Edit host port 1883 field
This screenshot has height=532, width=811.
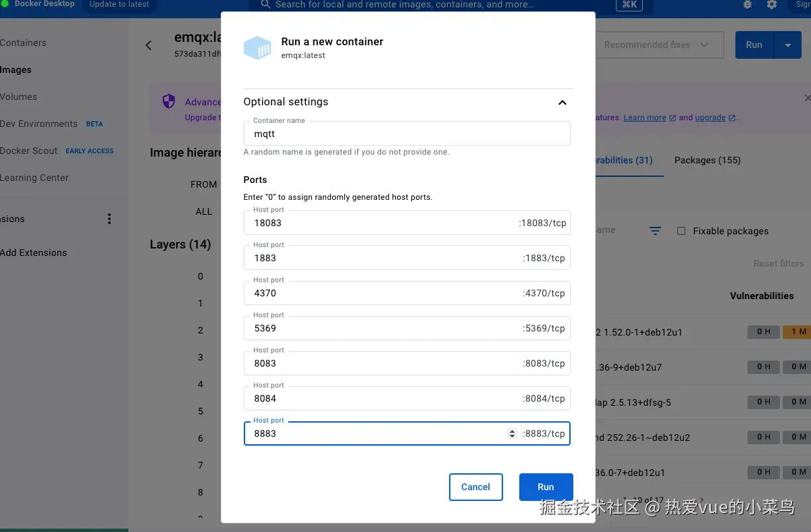(407, 258)
